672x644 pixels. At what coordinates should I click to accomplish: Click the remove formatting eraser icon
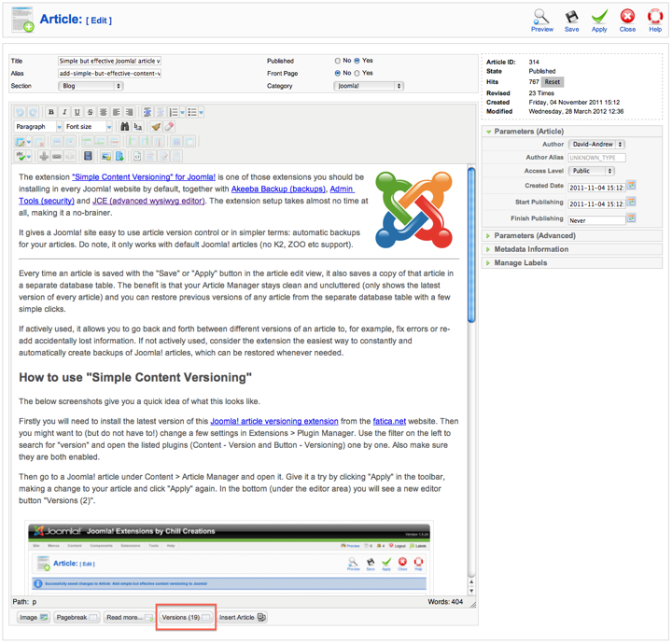(169, 127)
